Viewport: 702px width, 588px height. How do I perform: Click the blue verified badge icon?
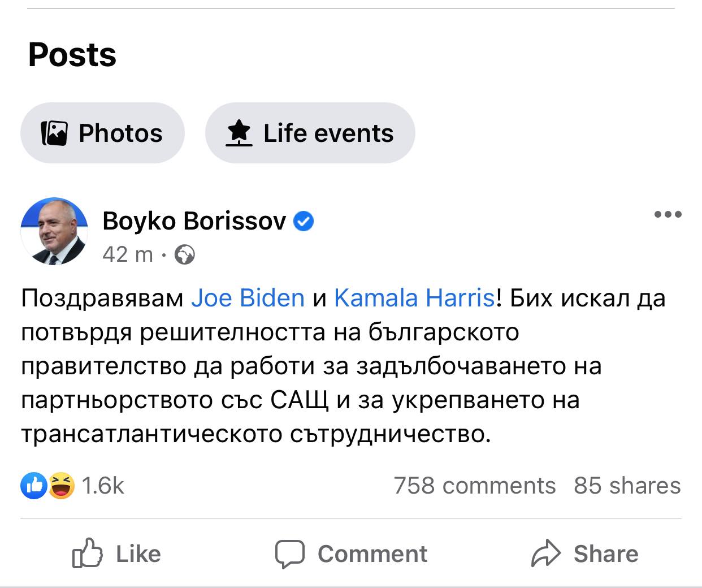coord(304,221)
